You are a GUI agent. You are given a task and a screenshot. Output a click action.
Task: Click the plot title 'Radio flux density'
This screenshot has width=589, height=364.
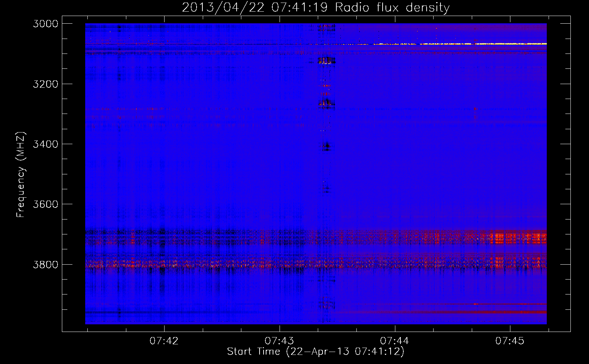392,8
